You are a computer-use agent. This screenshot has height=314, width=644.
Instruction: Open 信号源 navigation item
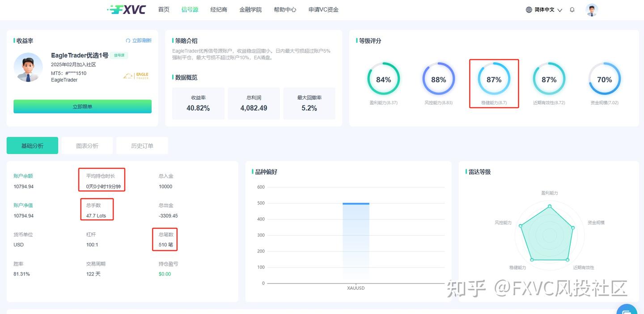pyautogui.click(x=190, y=9)
